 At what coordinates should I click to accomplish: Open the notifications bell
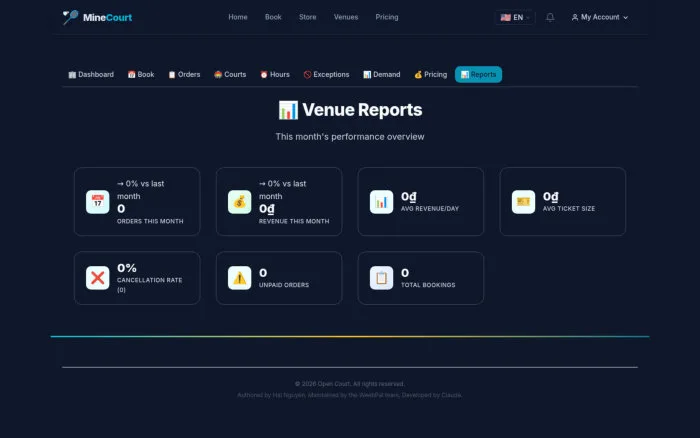tap(550, 17)
